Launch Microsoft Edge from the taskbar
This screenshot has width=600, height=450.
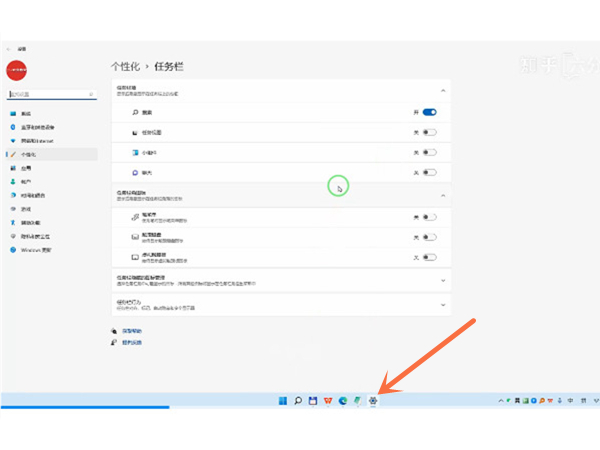click(342, 401)
